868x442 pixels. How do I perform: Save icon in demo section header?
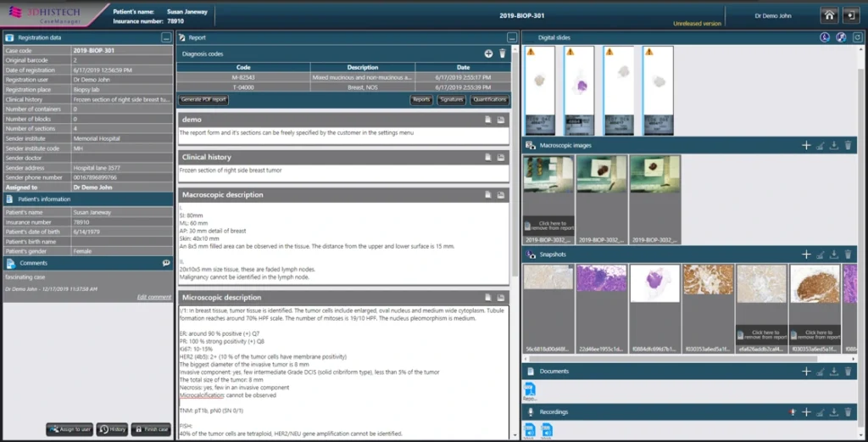click(500, 120)
